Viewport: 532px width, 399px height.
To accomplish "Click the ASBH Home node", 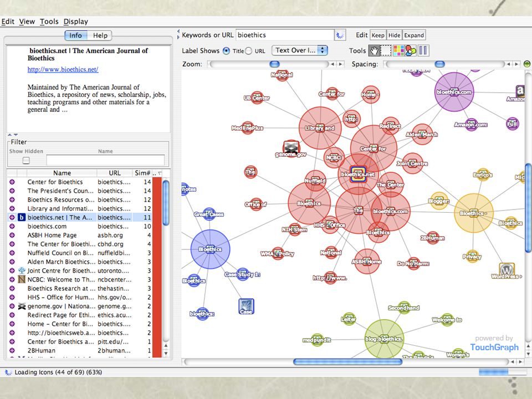I will click(366, 262).
